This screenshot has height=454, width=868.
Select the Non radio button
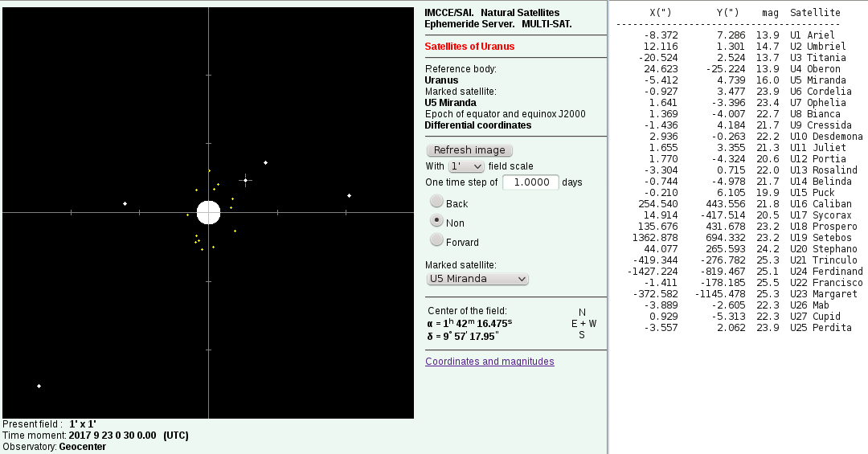[x=436, y=220]
